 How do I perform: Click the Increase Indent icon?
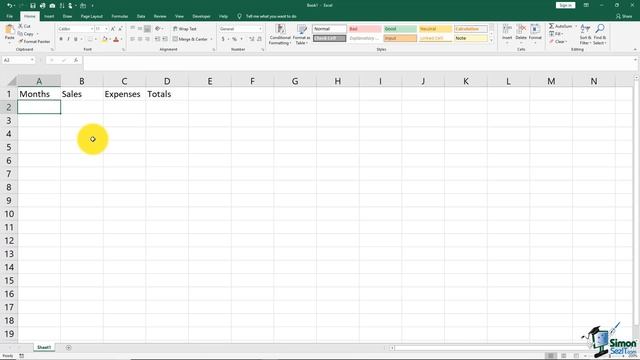pyautogui.click(x=165, y=39)
